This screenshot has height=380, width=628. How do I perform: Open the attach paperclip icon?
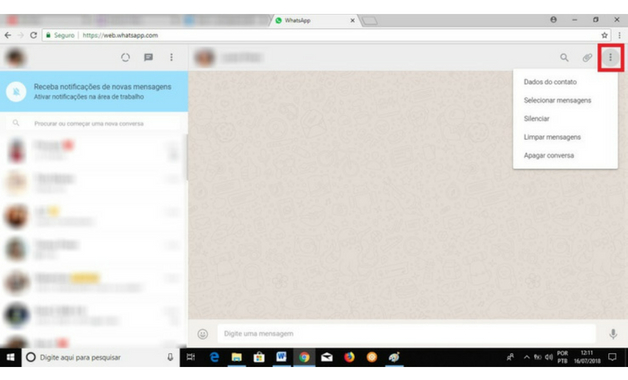pyautogui.click(x=587, y=58)
